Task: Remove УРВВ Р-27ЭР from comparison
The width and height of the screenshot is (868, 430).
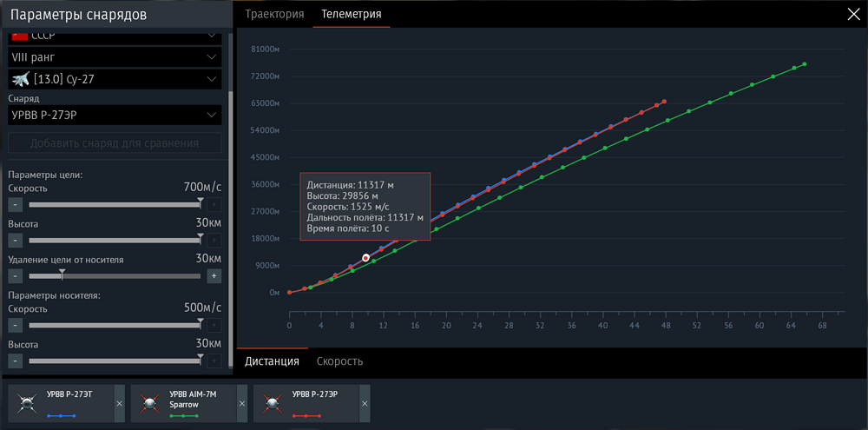Action: click(365, 403)
